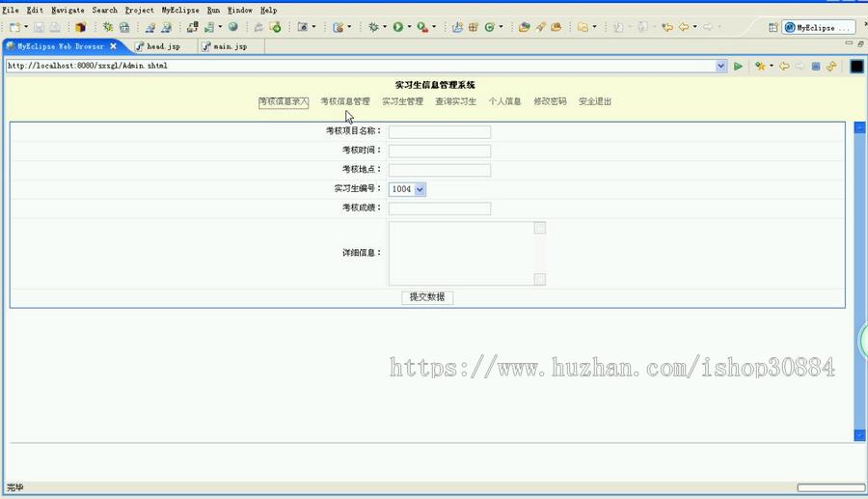Click the green Go arrow next to URL
The image size is (868, 499).
[x=738, y=66]
